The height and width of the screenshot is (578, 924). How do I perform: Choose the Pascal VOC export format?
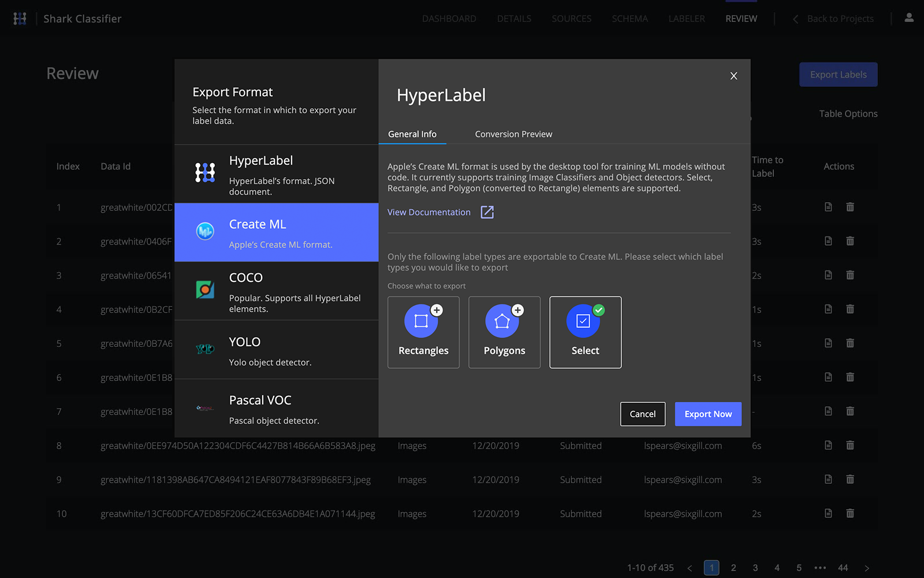coord(277,409)
